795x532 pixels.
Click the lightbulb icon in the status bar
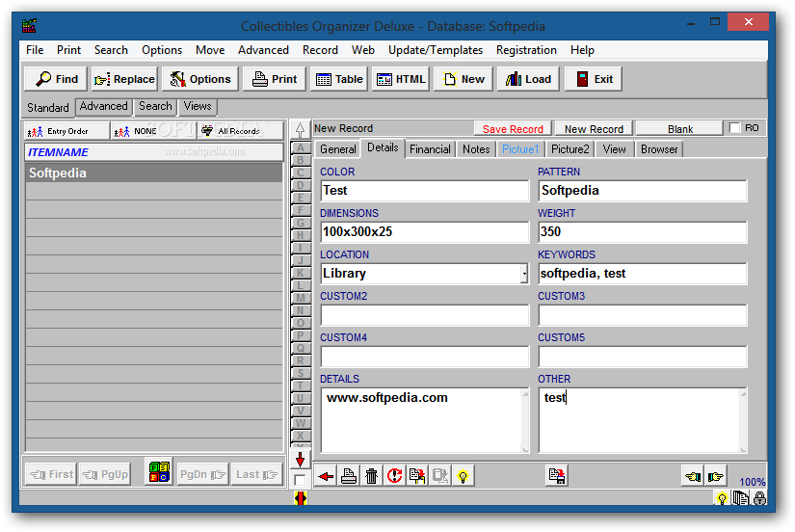722,498
